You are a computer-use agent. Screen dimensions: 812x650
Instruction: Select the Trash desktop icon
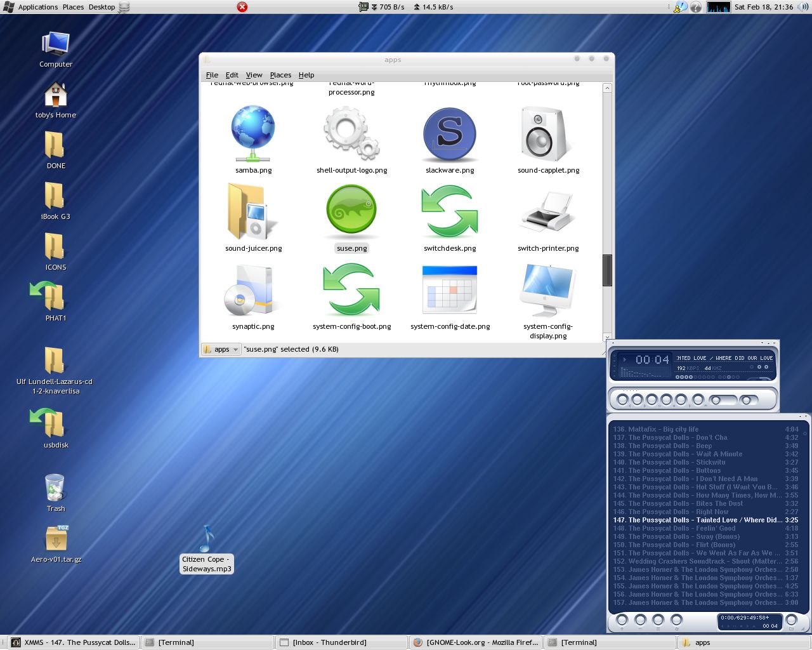55,489
